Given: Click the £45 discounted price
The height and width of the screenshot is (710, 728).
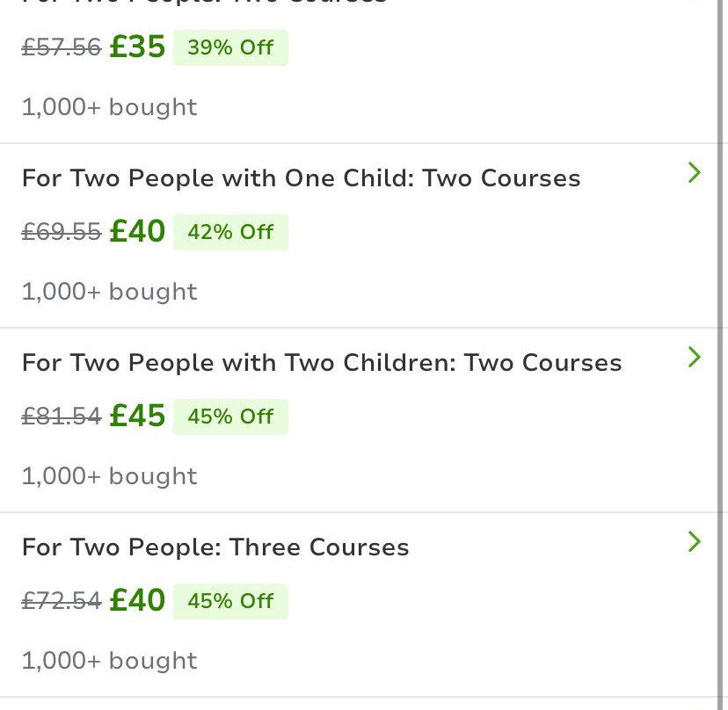Looking at the screenshot, I should click(x=137, y=417).
